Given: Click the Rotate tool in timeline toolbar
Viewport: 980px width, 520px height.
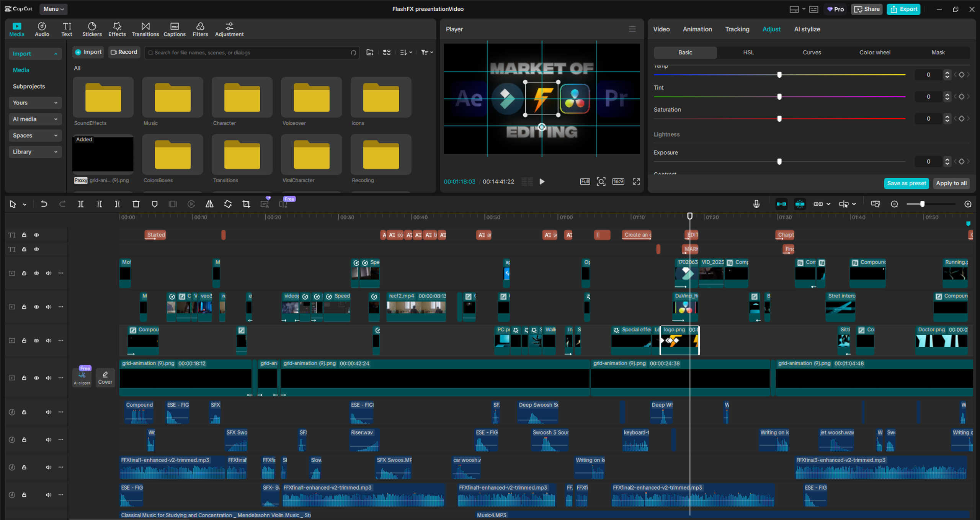Looking at the screenshot, I should click(x=228, y=204).
